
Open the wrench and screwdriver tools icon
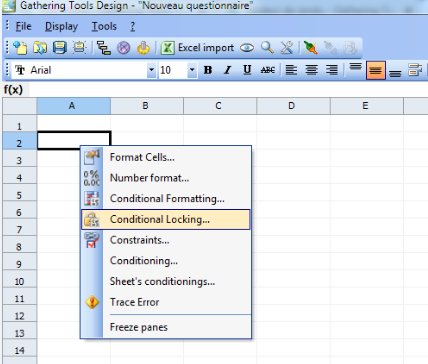[x=287, y=48]
